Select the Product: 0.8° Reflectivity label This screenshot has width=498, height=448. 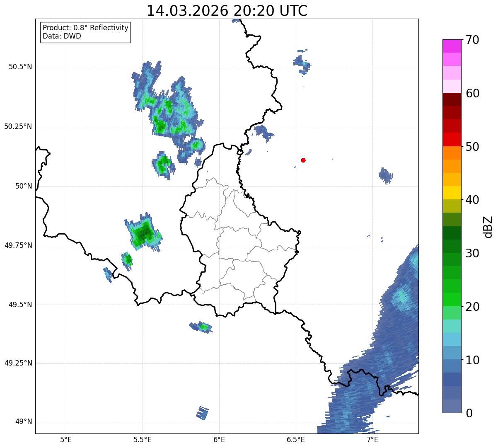point(86,28)
